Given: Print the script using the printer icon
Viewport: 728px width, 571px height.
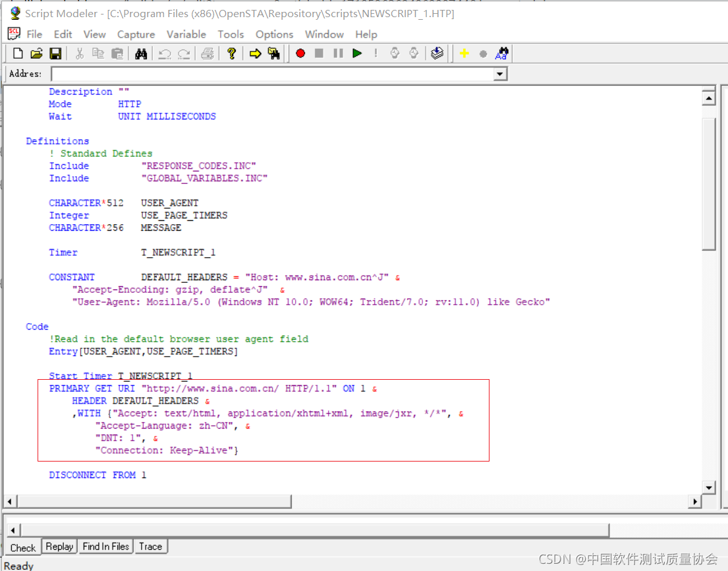Looking at the screenshot, I should pyautogui.click(x=208, y=53).
